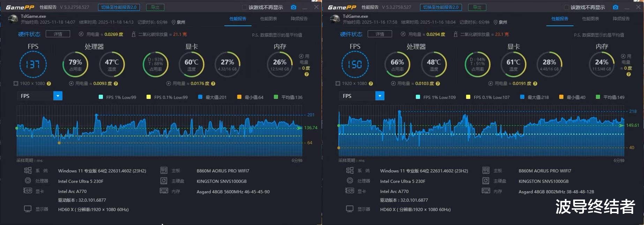Viewport: 644px width, 225px height.
Task: Click the main disk 主硬盘 icon in left window
Action: tap(164, 181)
